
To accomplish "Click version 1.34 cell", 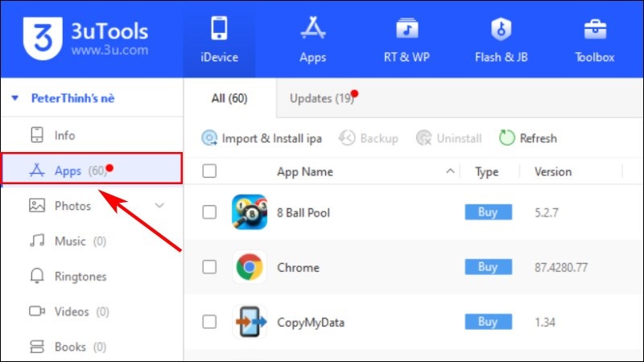I will point(545,323).
